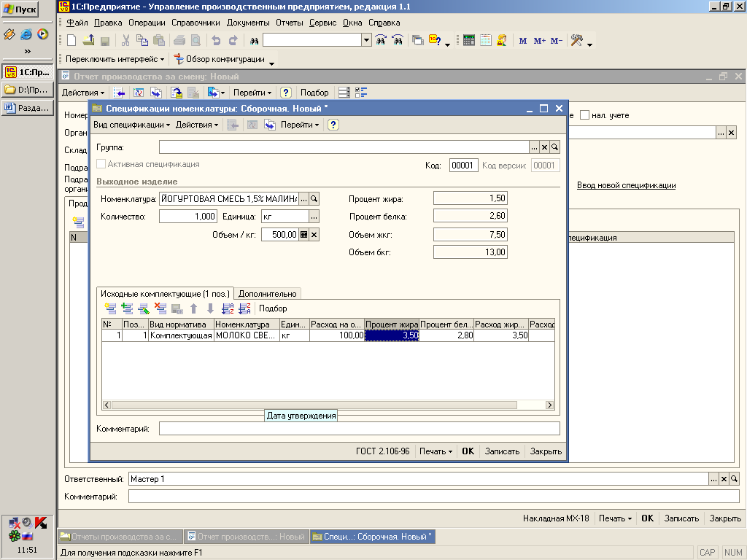Viewport: 747px width, 560px height.
Task: Sort ascending icon in components toolbar
Action: tap(228, 308)
